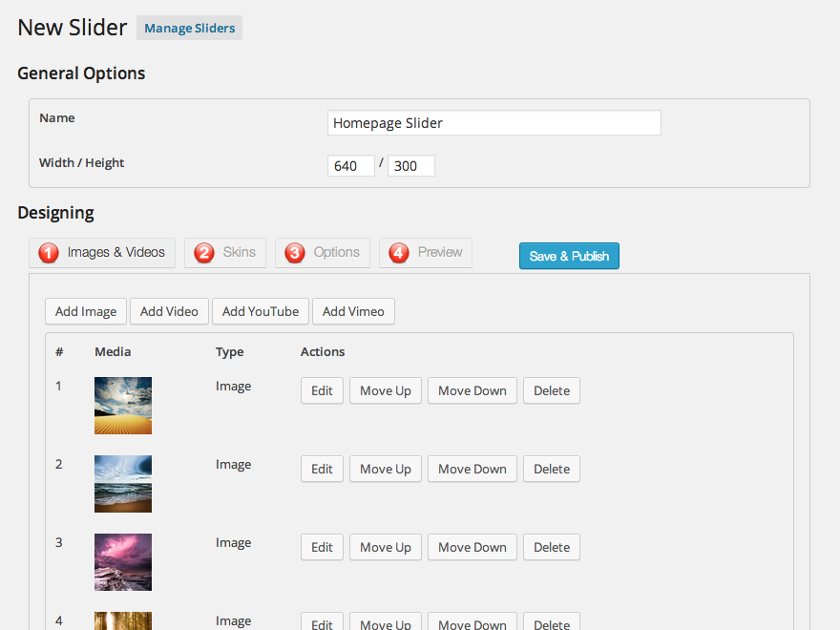840x630 pixels.
Task: Go to the Options tab
Action: click(x=323, y=253)
